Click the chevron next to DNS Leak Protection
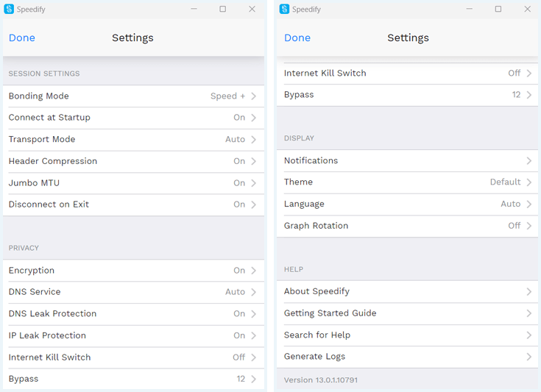The height and width of the screenshot is (392, 541). click(x=254, y=314)
